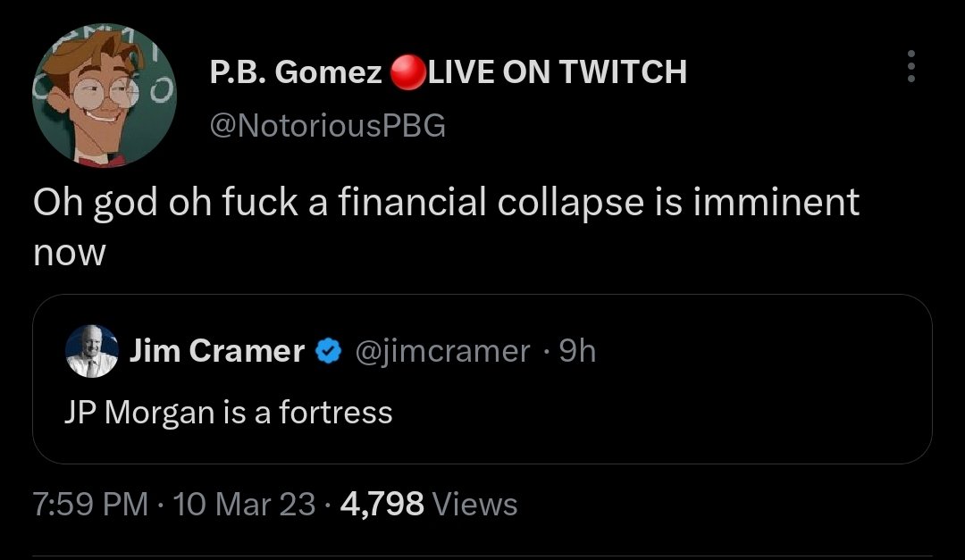The image size is (965, 560).
Task: Click Jim Cramer's small profile picture
Action: [92, 351]
